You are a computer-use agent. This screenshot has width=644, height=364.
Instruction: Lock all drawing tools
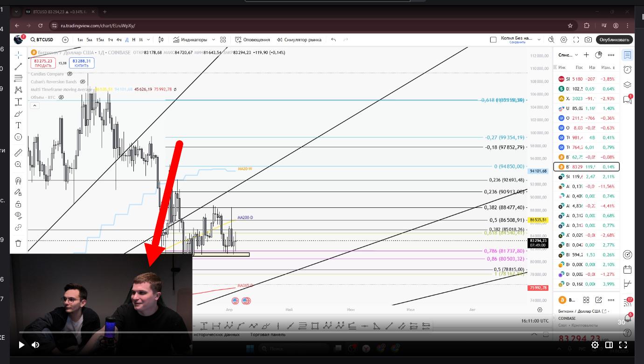click(x=18, y=204)
